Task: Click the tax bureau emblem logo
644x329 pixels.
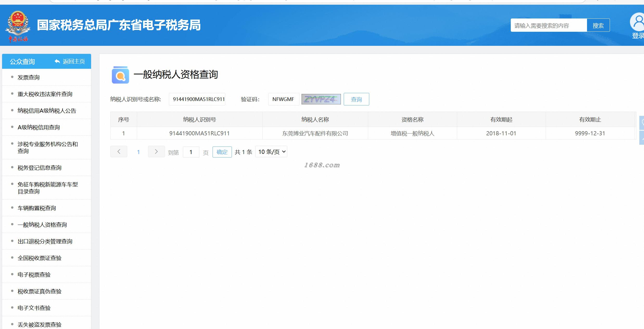Action: pyautogui.click(x=18, y=26)
